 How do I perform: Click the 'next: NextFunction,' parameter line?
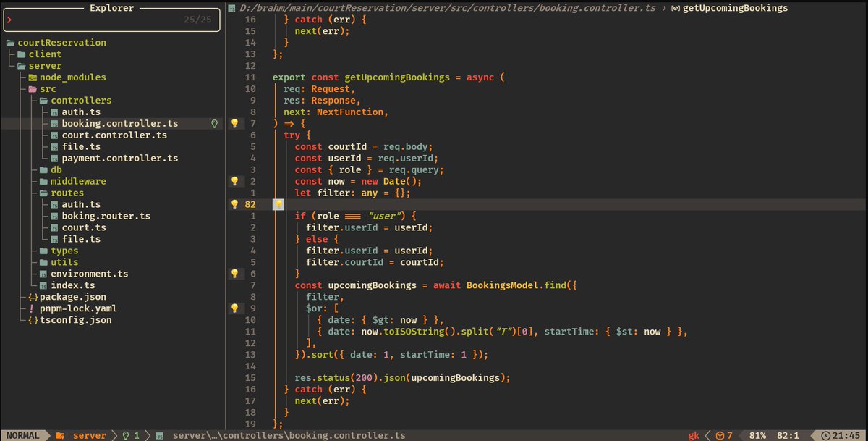pos(336,112)
